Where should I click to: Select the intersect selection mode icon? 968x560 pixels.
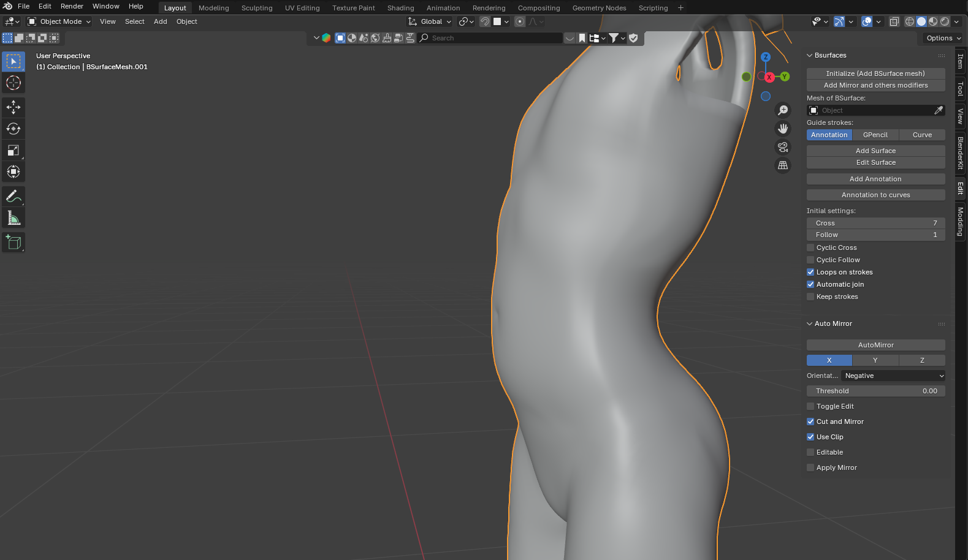point(54,38)
